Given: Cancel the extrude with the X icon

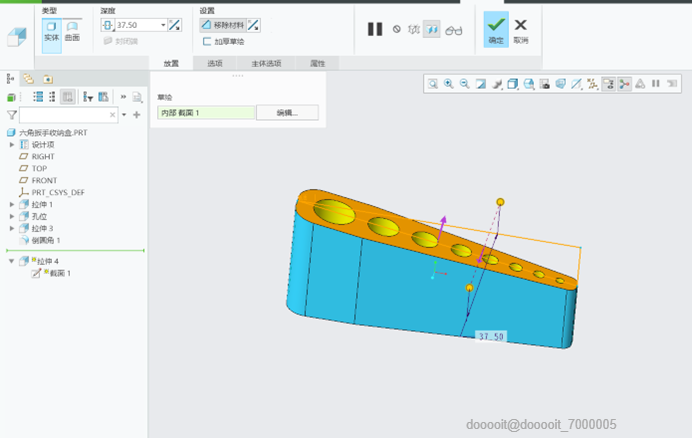Looking at the screenshot, I should pos(521,29).
